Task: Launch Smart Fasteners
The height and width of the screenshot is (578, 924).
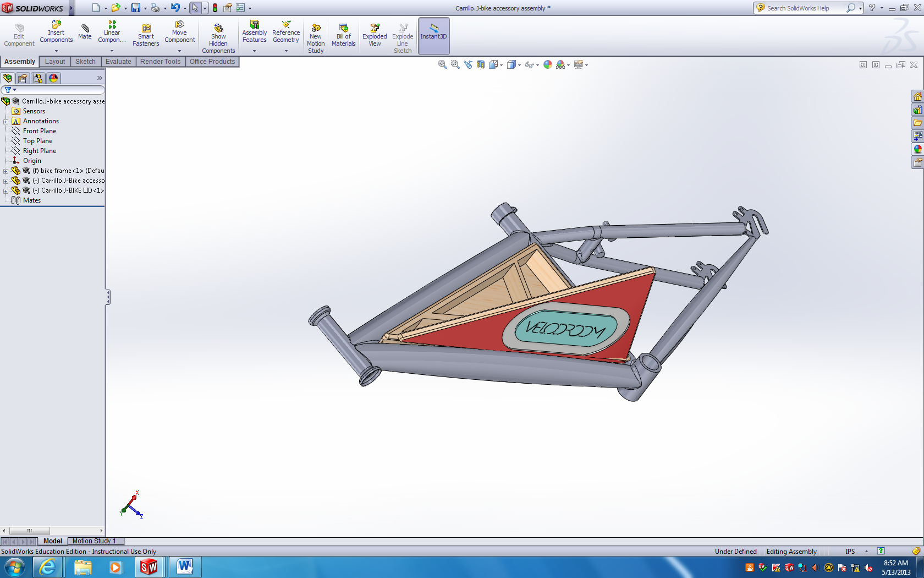Action: click(x=146, y=35)
